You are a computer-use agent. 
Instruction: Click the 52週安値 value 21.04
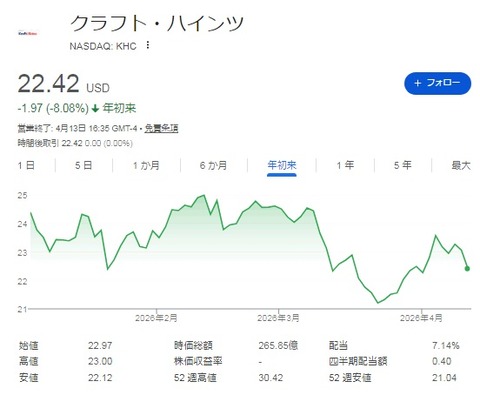[444, 378]
